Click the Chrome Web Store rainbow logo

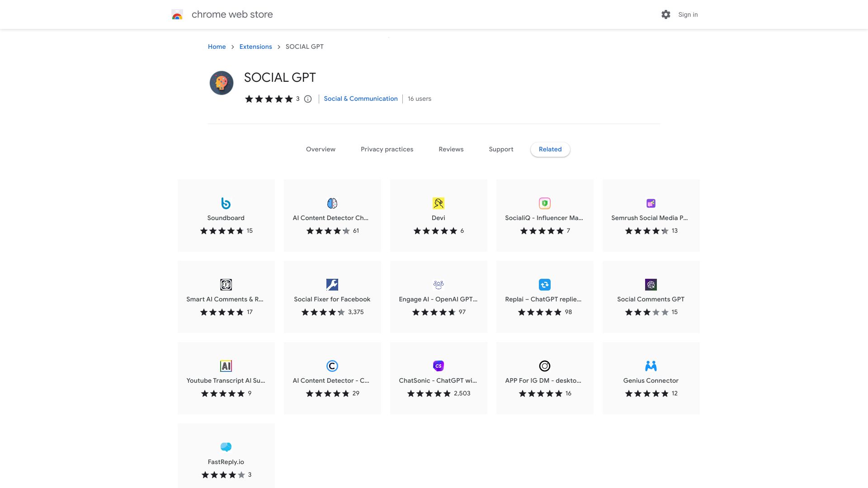[177, 14]
